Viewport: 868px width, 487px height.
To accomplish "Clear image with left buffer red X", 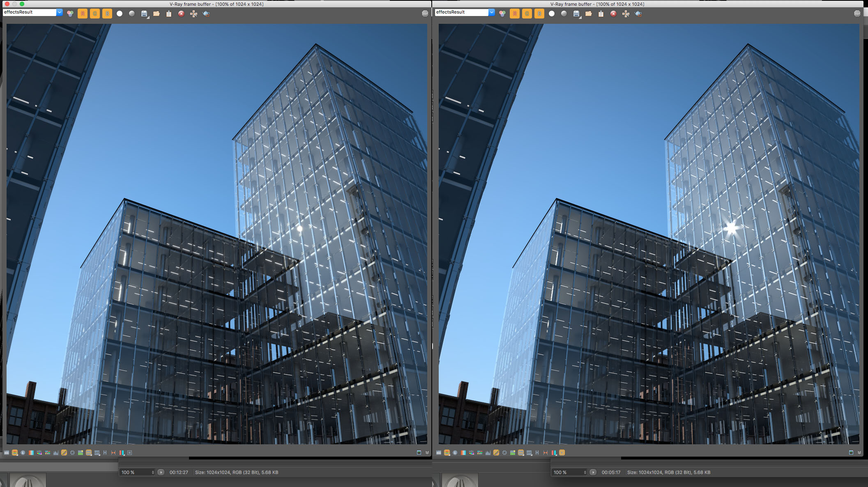I will 181,14.
